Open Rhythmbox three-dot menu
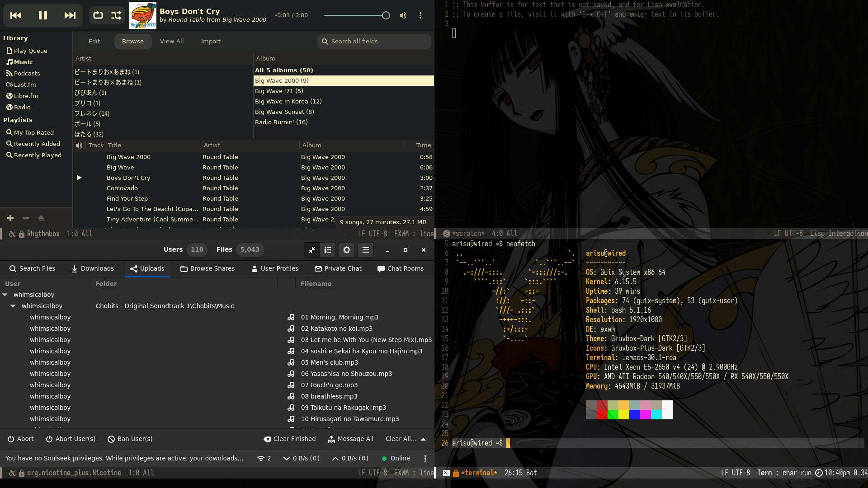This screenshot has width=868, height=488. point(420,15)
